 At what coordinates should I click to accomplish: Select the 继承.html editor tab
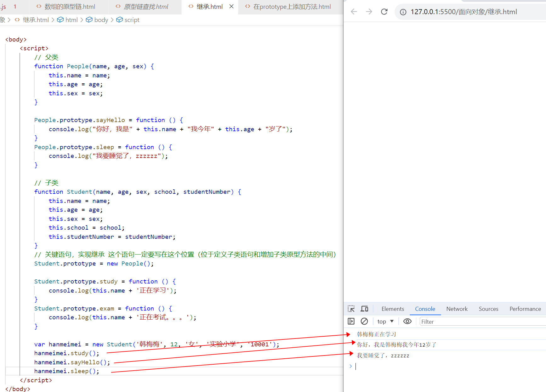(209, 7)
